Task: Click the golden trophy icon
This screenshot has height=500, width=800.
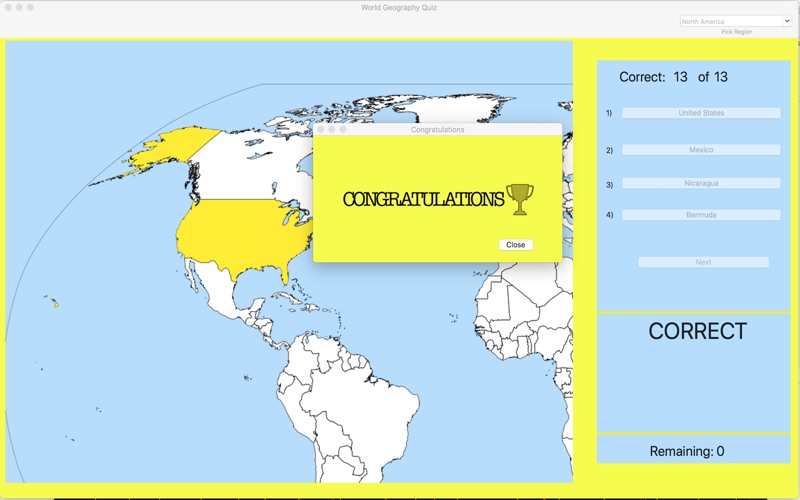Action: 520,199
